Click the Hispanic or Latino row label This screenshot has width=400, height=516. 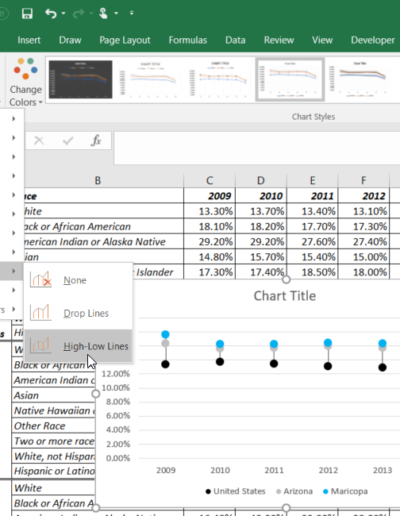[53, 471]
